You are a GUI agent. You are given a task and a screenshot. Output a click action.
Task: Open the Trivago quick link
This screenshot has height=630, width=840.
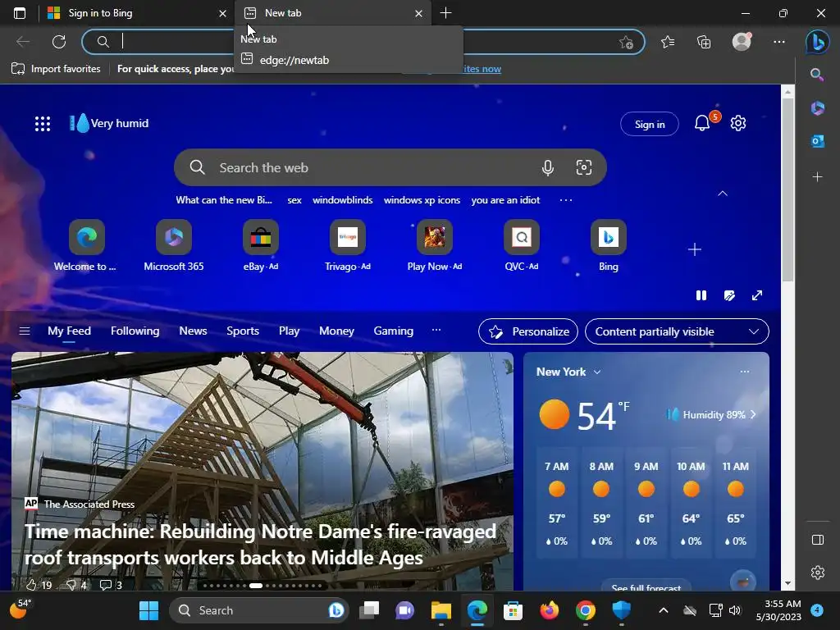tap(348, 245)
